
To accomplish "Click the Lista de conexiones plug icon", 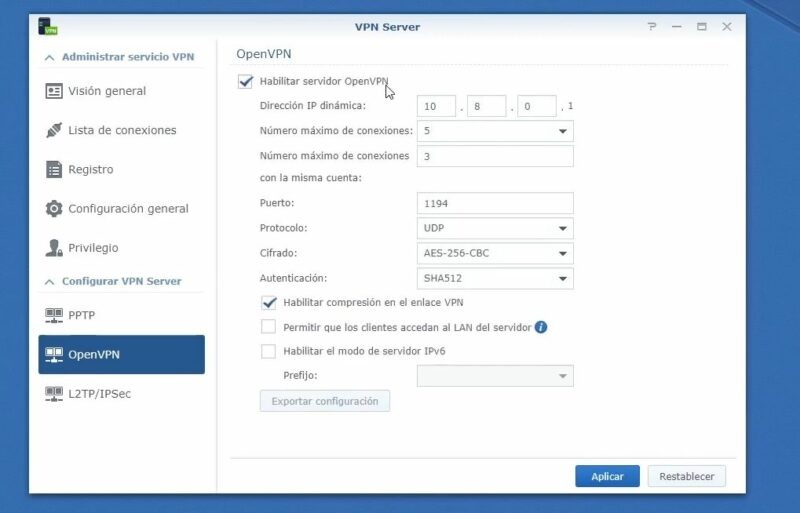I will [54, 130].
